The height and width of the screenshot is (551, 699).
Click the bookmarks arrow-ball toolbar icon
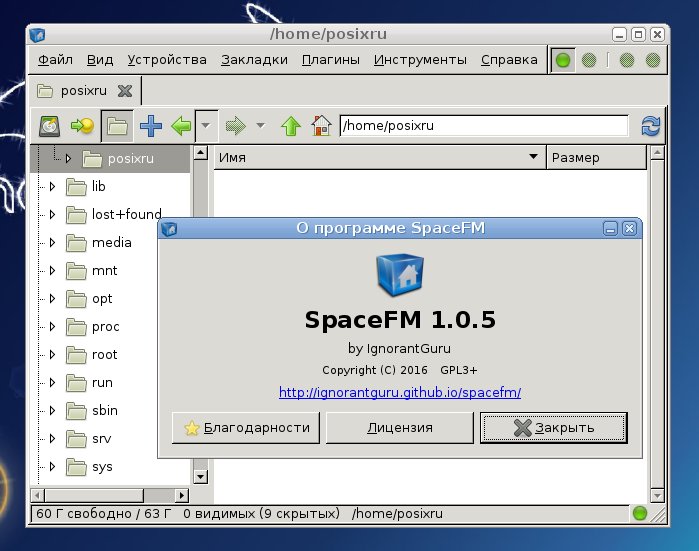coord(82,126)
